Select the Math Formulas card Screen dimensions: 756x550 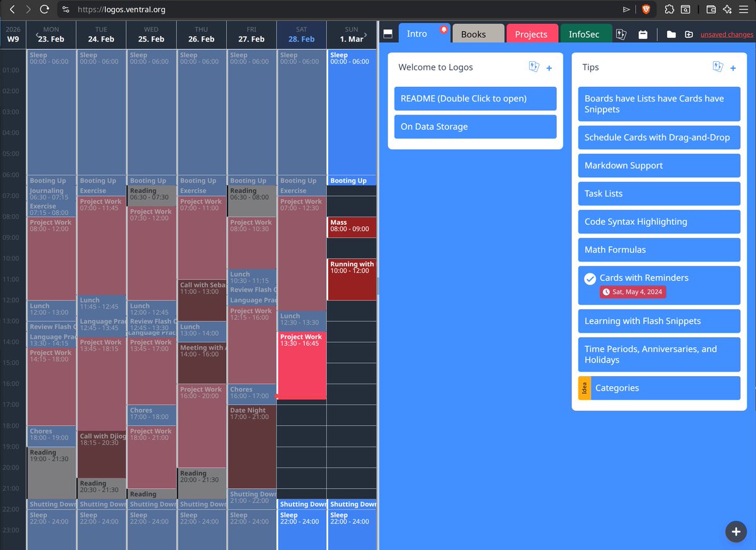[x=659, y=249]
